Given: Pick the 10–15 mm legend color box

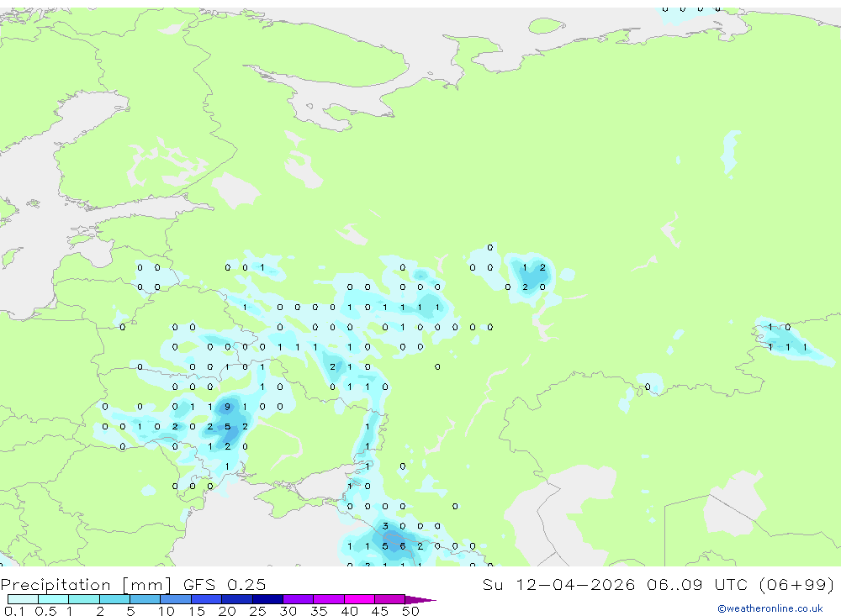Looking at the screenshot, I should coord(176,599).
